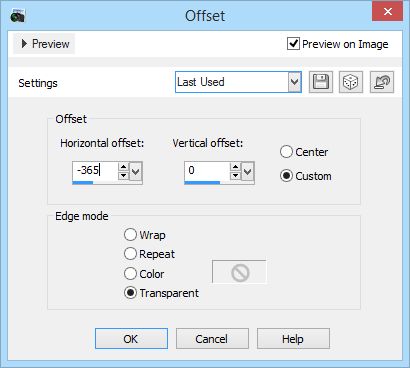Select the Center radio button
Image resolution: width=410 pixels, height=368 pixels.
286,152
